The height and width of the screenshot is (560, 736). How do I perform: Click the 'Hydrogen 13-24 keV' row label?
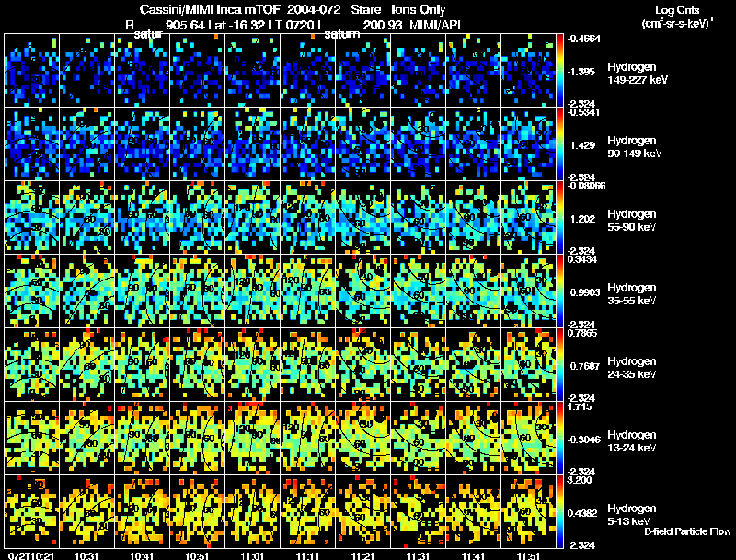pos(632,440)
